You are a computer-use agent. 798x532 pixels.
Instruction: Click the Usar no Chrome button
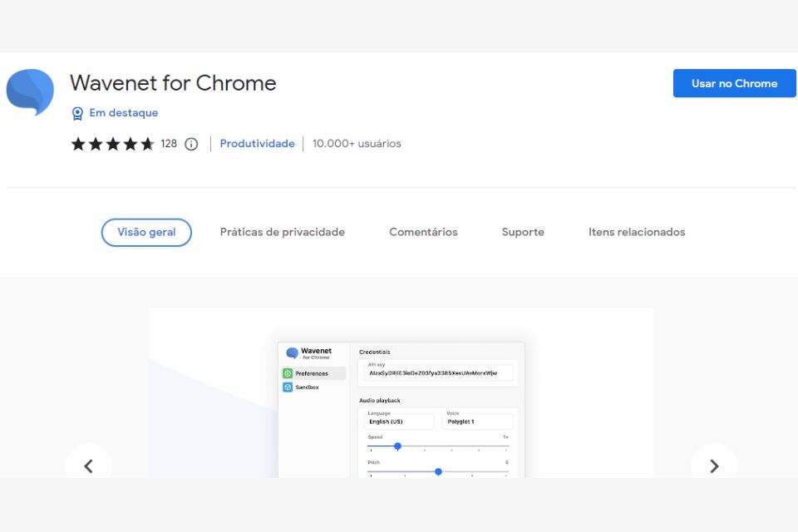pyautogui.click(x=734, y=83)
